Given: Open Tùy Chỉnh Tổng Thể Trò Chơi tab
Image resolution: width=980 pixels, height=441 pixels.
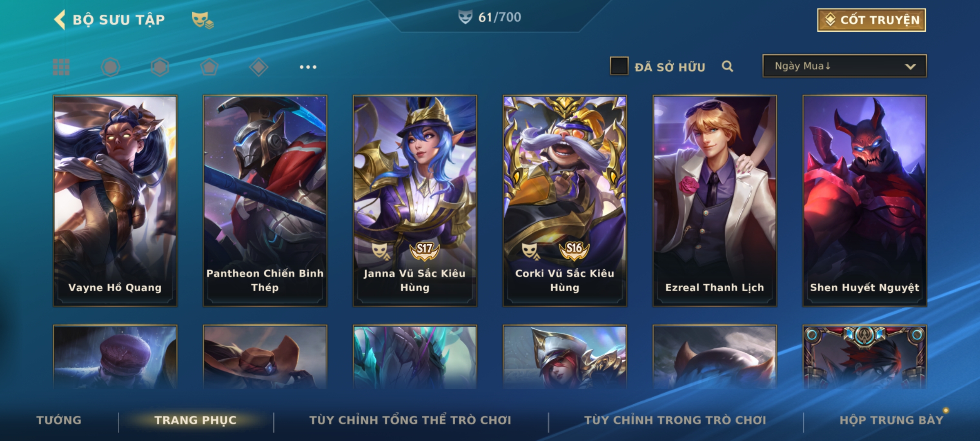Looking at the screenshot, I should [410, 420].
